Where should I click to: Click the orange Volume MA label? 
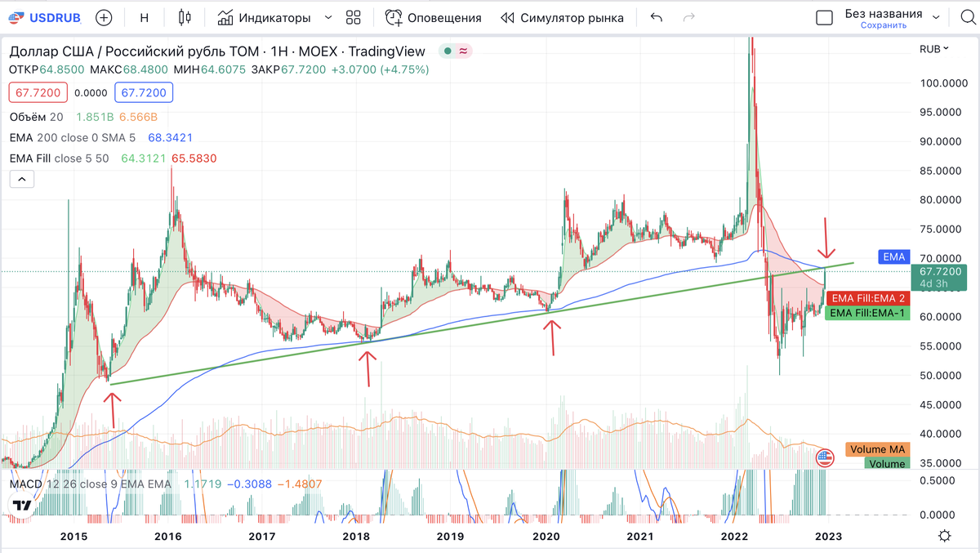tap(877, 449)
